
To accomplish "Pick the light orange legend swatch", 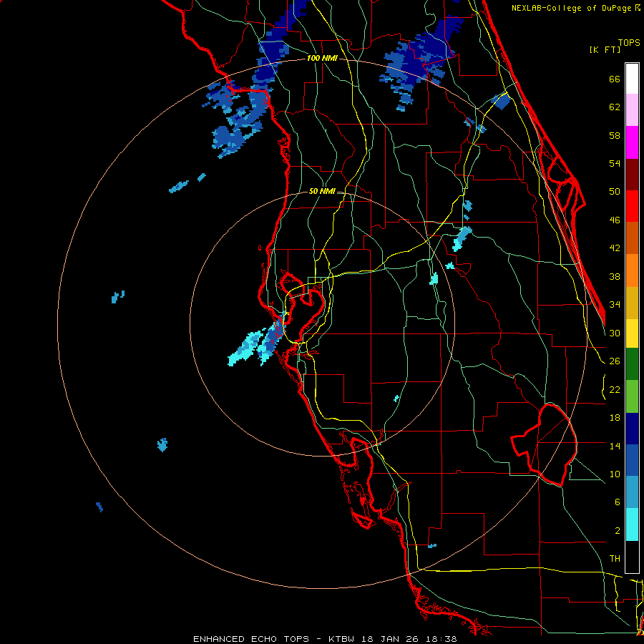I will pos(632,270).
